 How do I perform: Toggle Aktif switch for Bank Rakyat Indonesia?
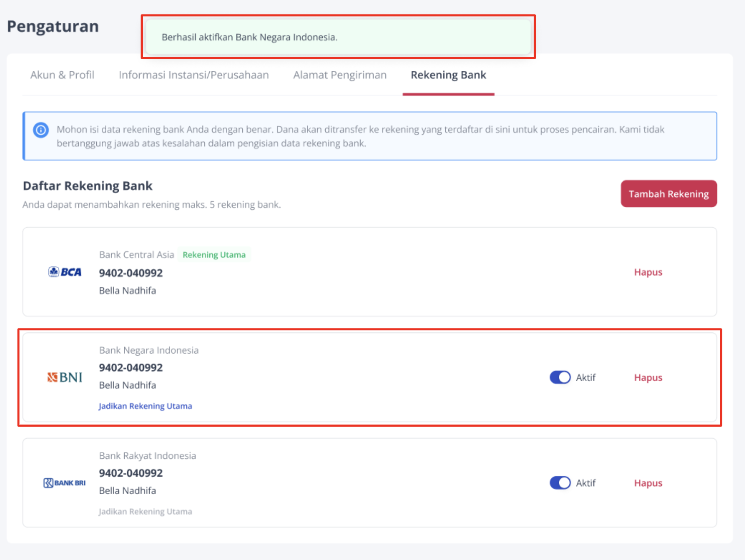(560, 483)
